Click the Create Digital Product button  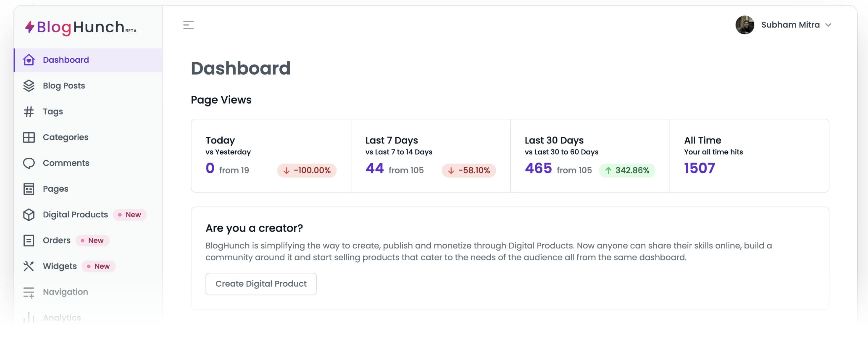(x=261, y=284)
